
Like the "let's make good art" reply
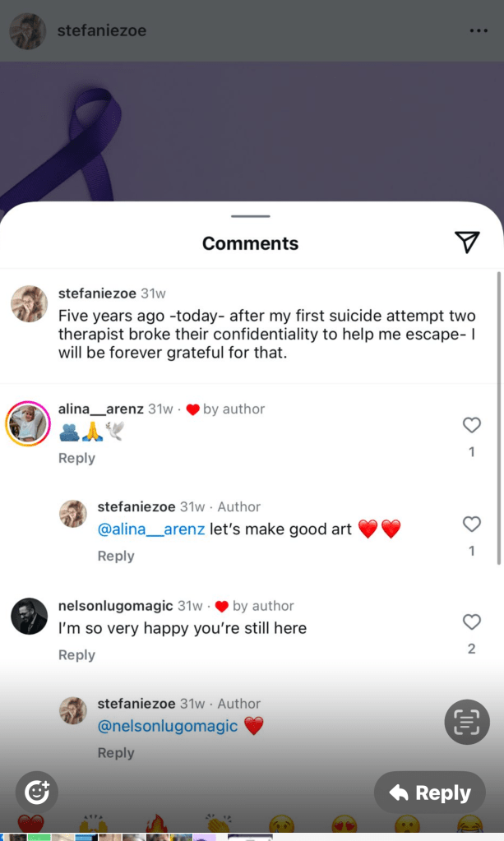tap(471, 524)
